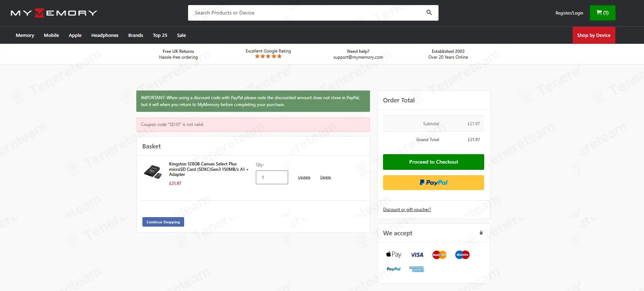This screenshot has height=291, width=644.
Task: Open the Apple menu
Action: [75, 35]
